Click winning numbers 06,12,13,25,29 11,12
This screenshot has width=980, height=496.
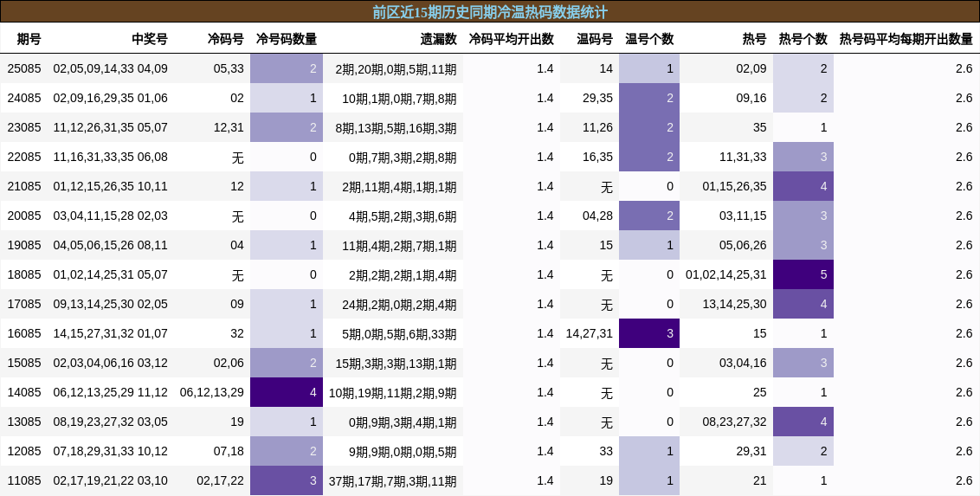(111, 391)
